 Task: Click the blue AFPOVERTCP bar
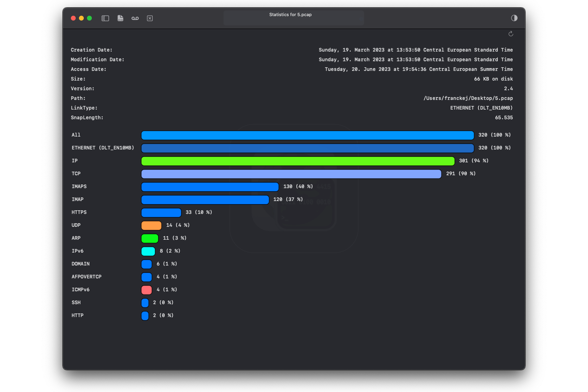click(x=147, y=277)
